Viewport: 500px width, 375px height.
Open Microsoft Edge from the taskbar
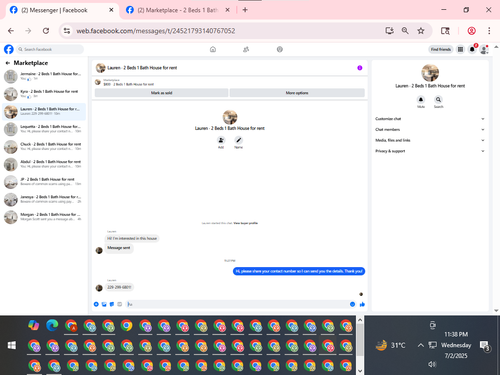pyautogui.click(x=52, y=325)
